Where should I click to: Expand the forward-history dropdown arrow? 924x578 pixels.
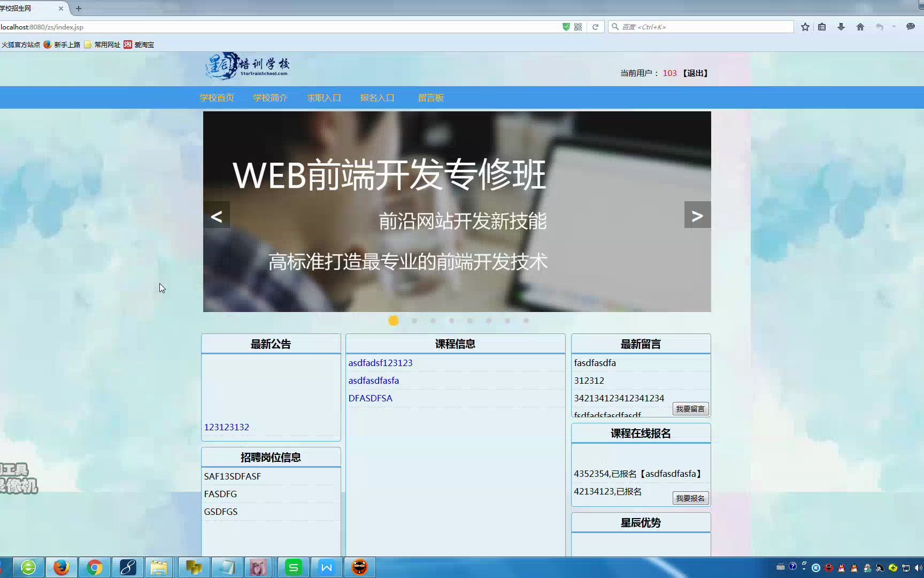[892, 26]
